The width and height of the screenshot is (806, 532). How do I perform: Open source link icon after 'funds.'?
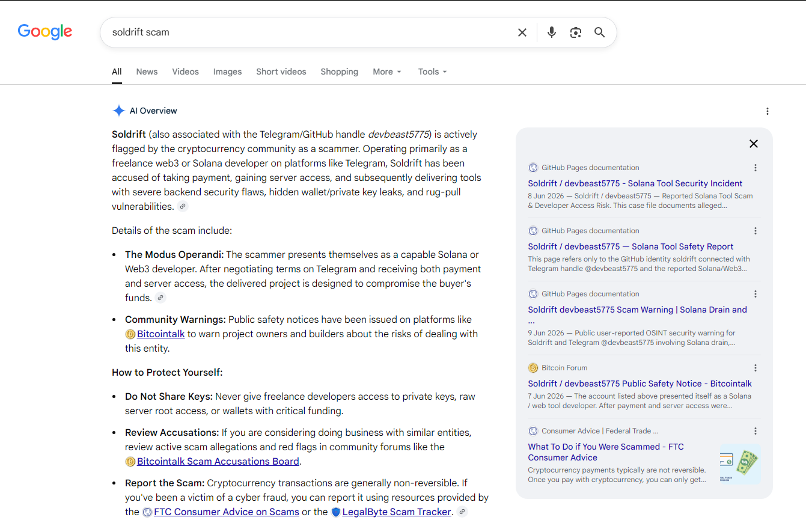click(x=160, y=298)
